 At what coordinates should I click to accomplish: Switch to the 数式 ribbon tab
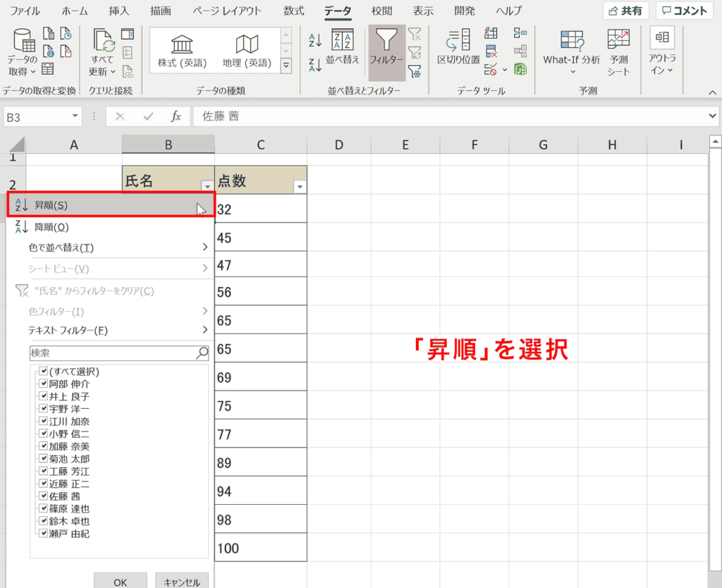(294, 11)
